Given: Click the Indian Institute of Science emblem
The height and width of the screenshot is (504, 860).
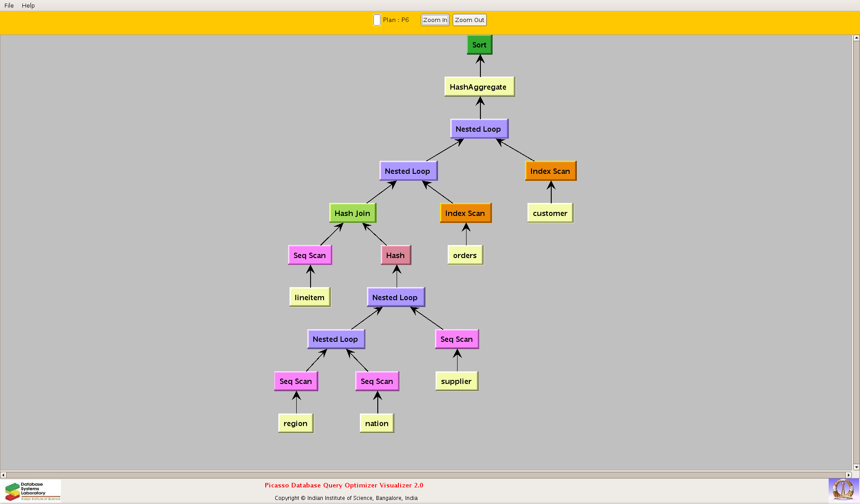Looking at the screenshot, I should click(843, 490).
